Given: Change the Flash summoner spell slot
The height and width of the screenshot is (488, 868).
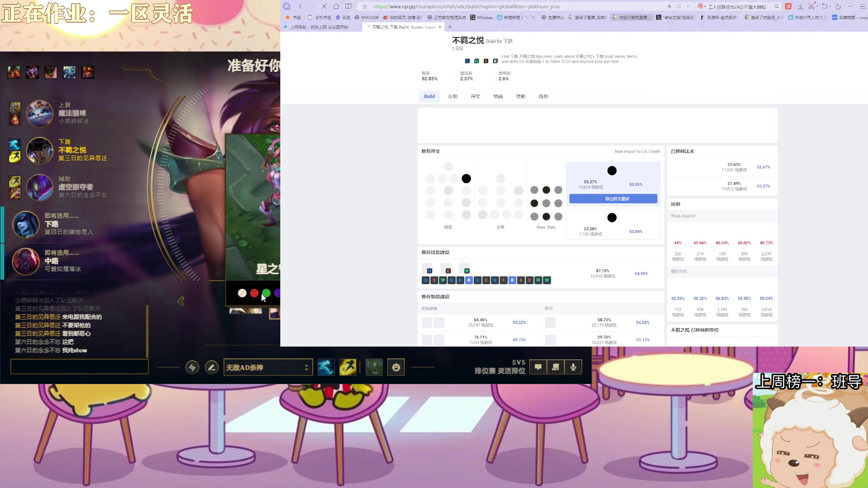Looking at the screenshot, I should [348, 367].
